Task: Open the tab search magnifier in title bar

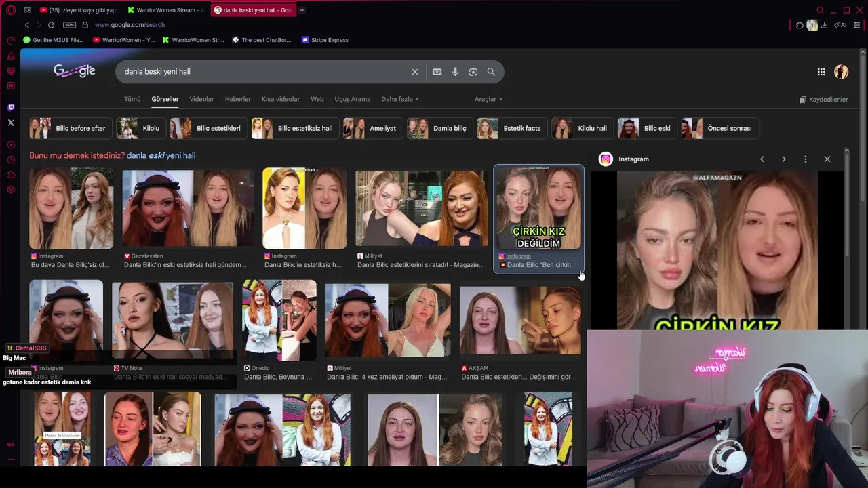Action: pyautogui.click(x=820, y=10)
